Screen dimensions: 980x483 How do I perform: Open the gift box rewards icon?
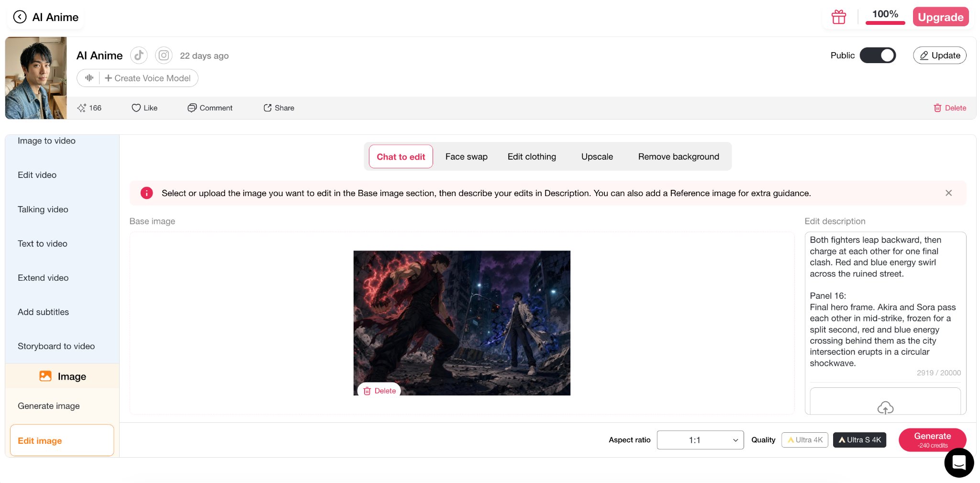pyautogui.click(x=838, y=17)
